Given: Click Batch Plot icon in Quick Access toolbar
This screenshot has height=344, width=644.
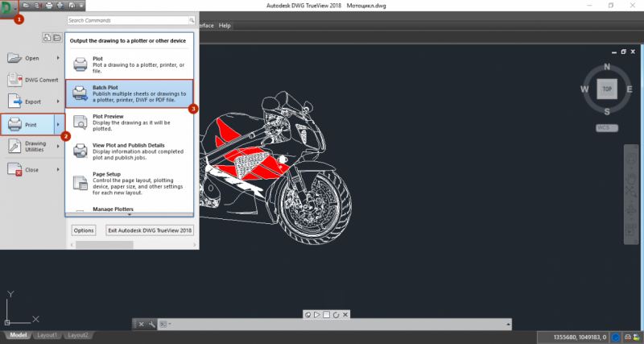Looking at the screenshot, I should click(x=60, y=6).
